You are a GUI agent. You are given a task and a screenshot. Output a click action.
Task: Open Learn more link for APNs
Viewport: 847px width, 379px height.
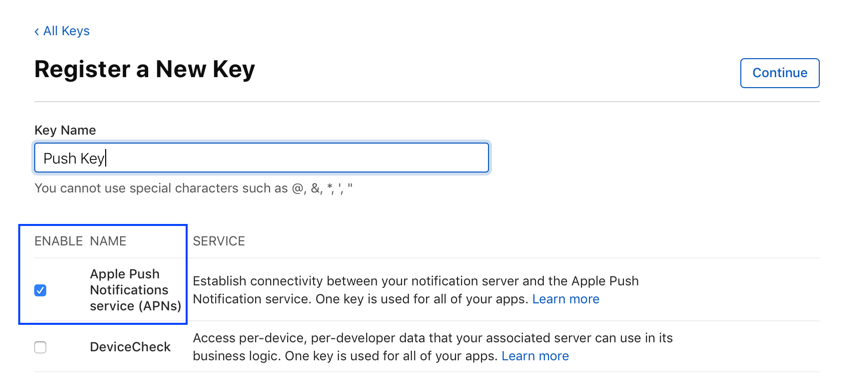[566, 299]
